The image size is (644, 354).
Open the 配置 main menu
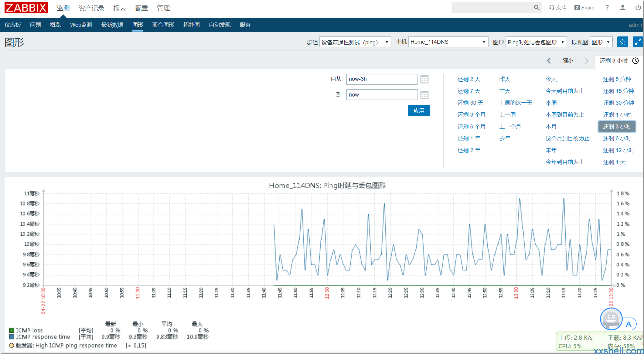pos(141,8)
